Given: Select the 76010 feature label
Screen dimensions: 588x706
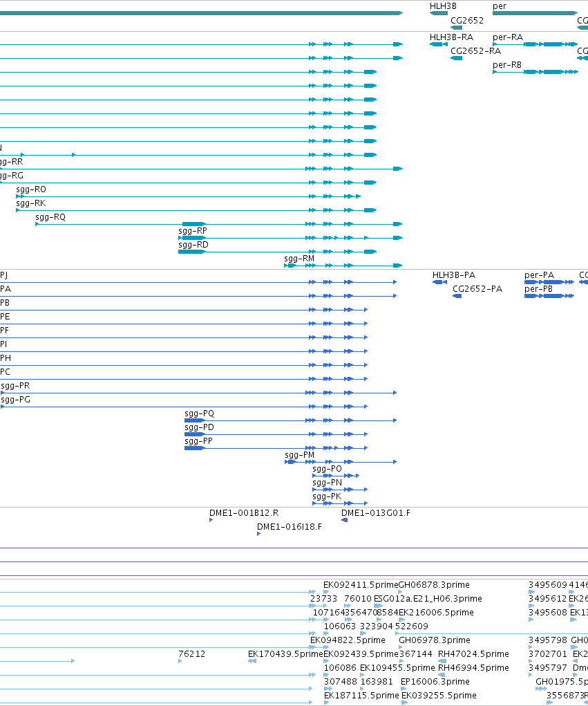Looking at the screenshot, I should point(358,599).
